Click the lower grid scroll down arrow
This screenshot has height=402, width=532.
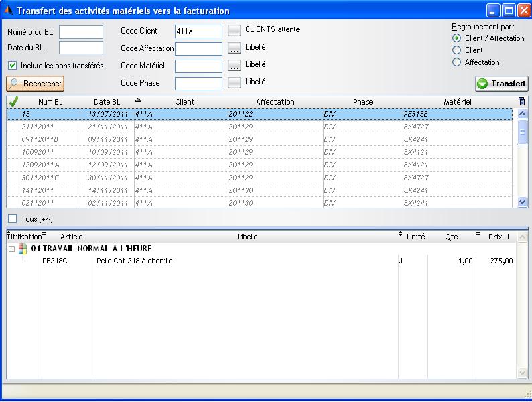coord(522,373)
